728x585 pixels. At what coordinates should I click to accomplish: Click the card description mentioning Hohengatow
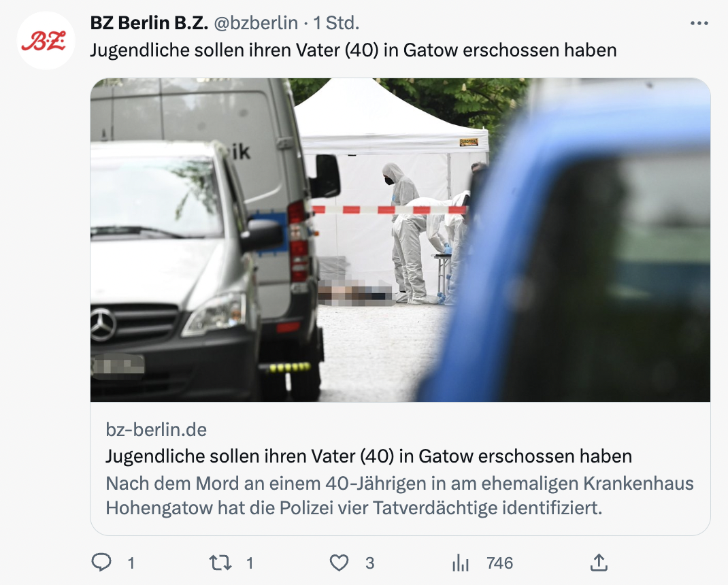[x=400, y=495]
